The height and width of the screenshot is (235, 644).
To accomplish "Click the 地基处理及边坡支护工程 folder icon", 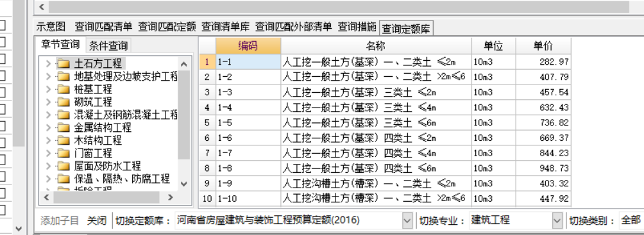I will pyautogui.click(x=64, y=76).
